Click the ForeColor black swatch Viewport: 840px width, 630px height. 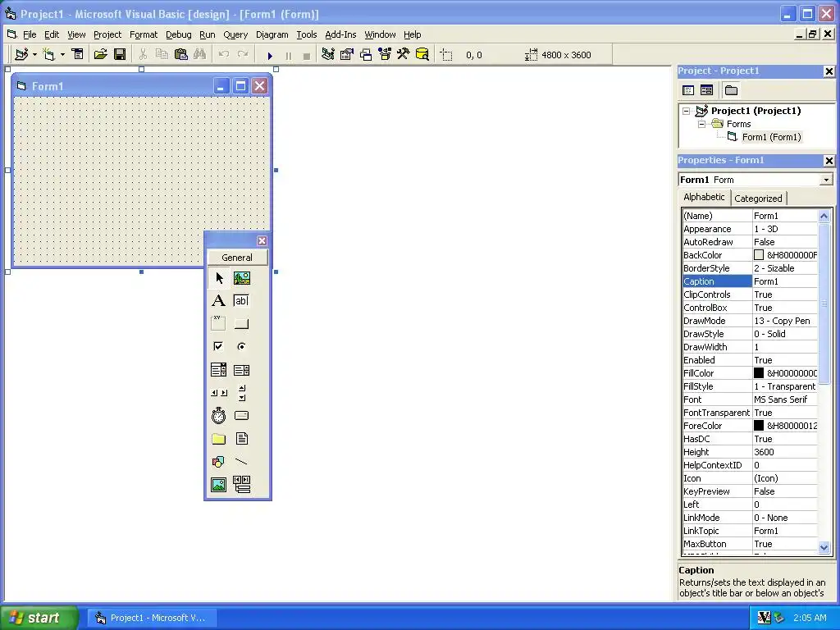[759, 426]
